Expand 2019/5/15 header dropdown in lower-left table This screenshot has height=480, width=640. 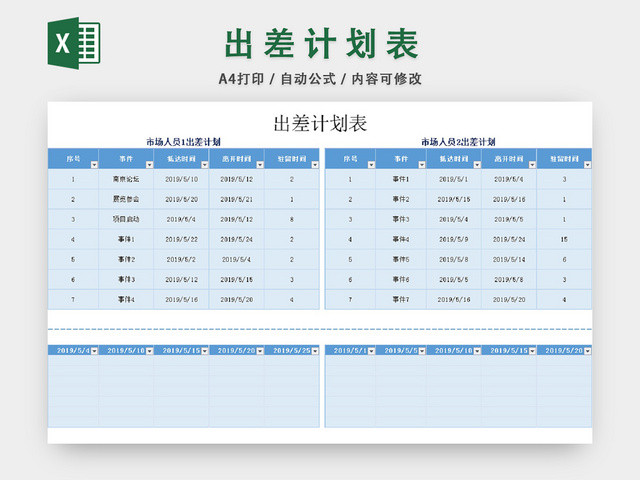(x=205, y=351)
